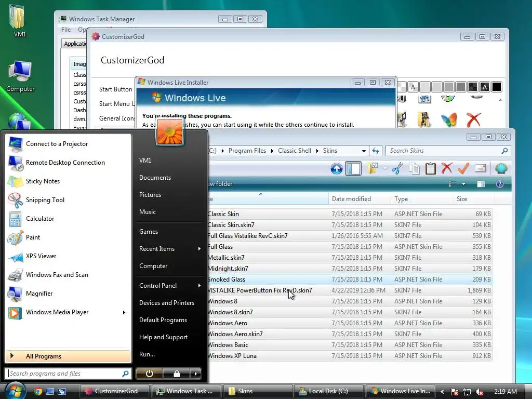Toggle the navigation pane icon in Skins toolbar

click(353, 169)
